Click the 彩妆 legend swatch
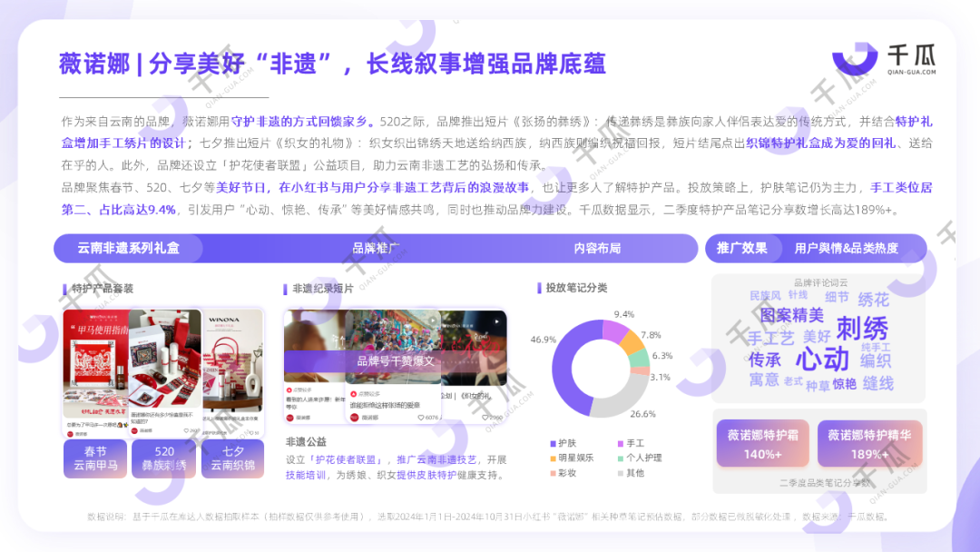 click(x=554, y=473)
